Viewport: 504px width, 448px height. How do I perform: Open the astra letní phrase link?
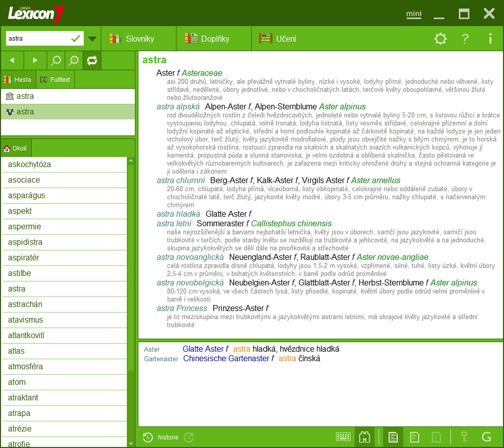click(174, 224)
